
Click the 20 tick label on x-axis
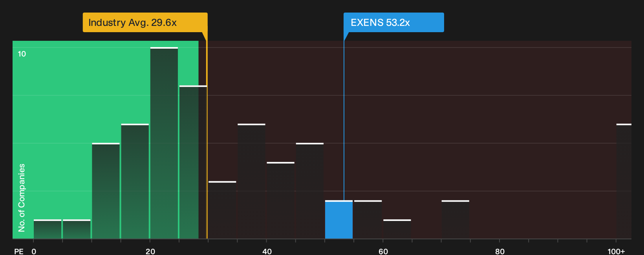pos(150,251)
